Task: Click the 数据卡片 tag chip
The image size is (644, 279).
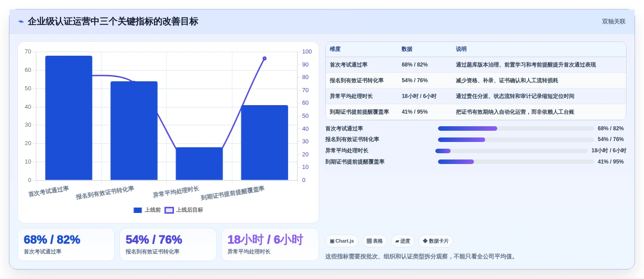Action: 435,241
